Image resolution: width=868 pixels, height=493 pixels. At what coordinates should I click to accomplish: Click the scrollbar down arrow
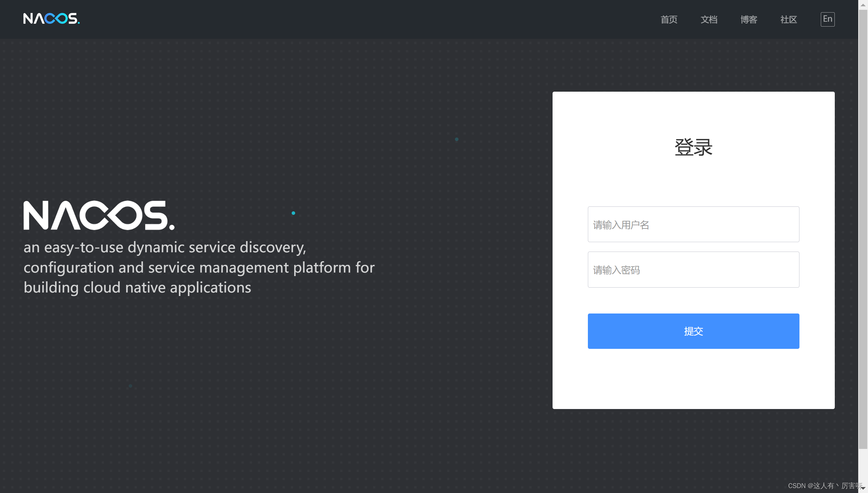pos(863,488)
